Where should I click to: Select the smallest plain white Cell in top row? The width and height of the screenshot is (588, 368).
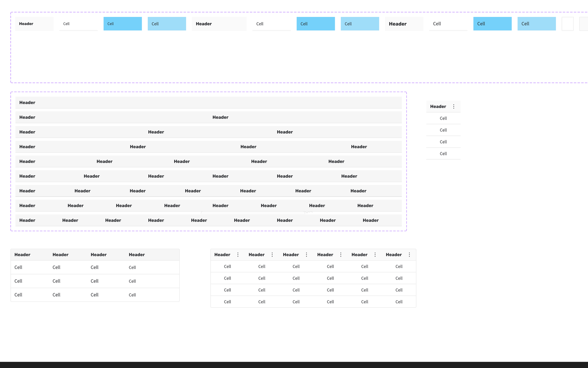pyautogui.click(x=79, y=24)
